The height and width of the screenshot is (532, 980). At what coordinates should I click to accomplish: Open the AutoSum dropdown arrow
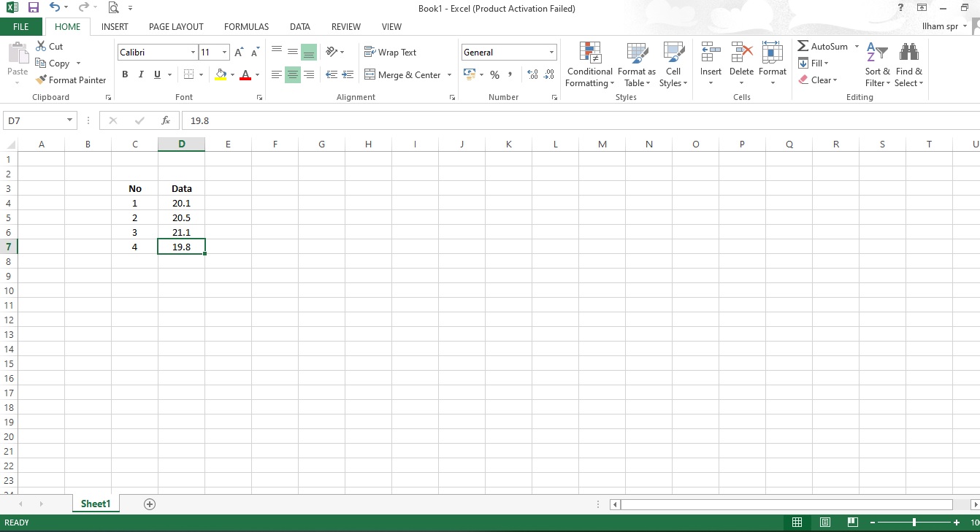pyautogui.click(x=857, y=46)
